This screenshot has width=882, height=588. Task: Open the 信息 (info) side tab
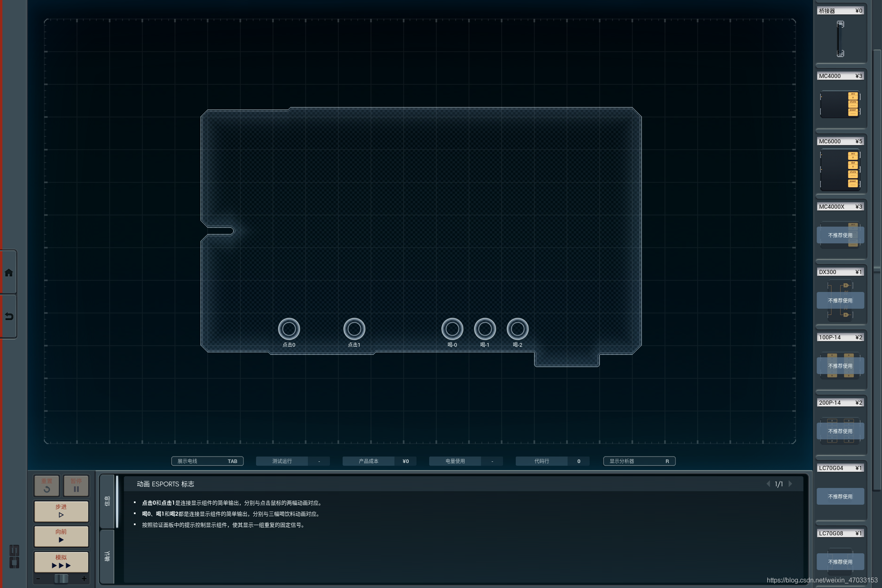click(x=107, y=501)
